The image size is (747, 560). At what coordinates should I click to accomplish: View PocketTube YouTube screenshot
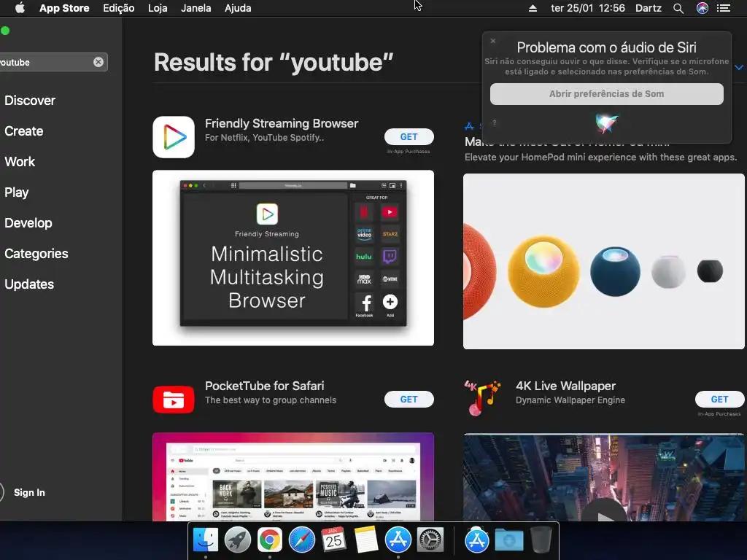pos(293,477)
